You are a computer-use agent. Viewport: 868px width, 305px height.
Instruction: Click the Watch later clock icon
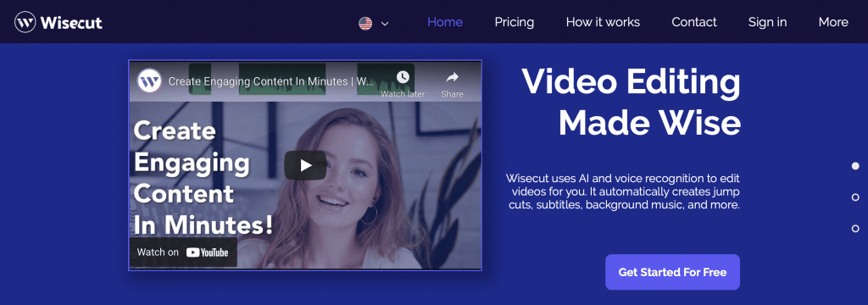pyautogui.click(x=403, y=77)
